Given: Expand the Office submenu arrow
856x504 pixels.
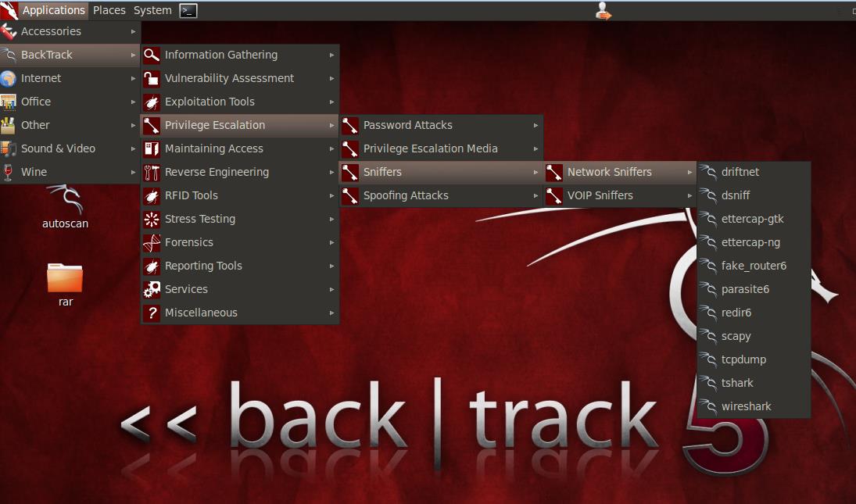Looking at the screenshot, I should 133,102.
